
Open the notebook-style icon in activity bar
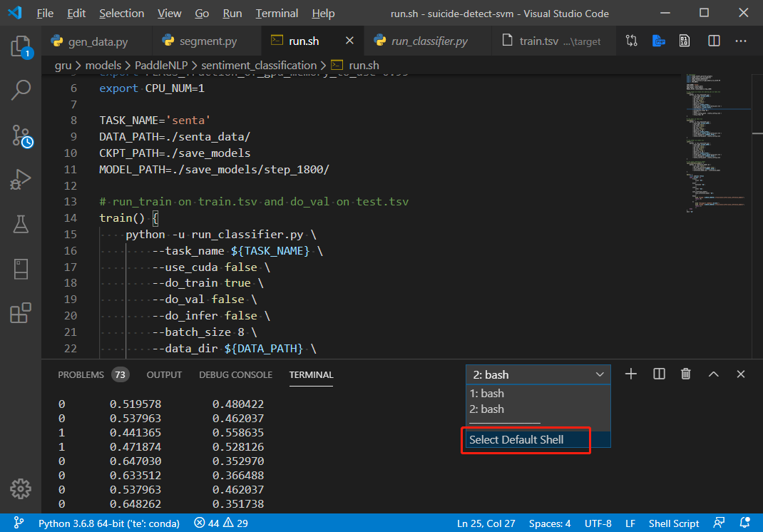[21, 269]
